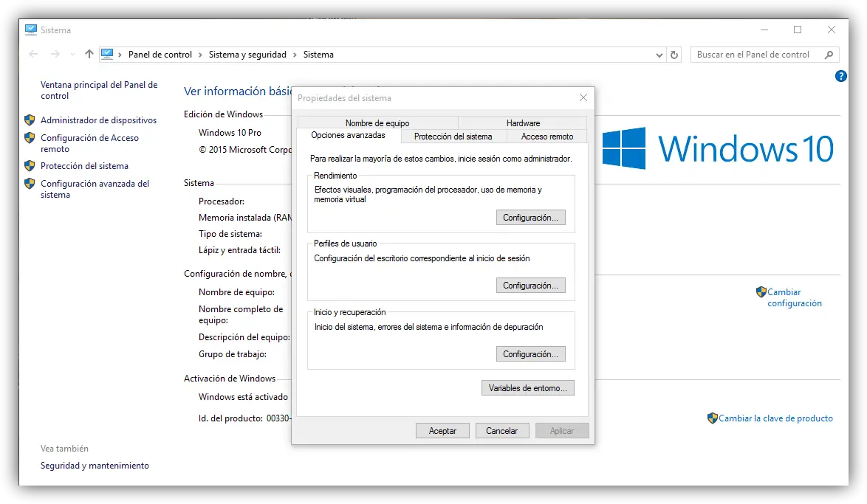Image resolution: width=867 pixels, height=504 pixels.
Task: Click the Id. del producto label
Action: tap(230, 418)
